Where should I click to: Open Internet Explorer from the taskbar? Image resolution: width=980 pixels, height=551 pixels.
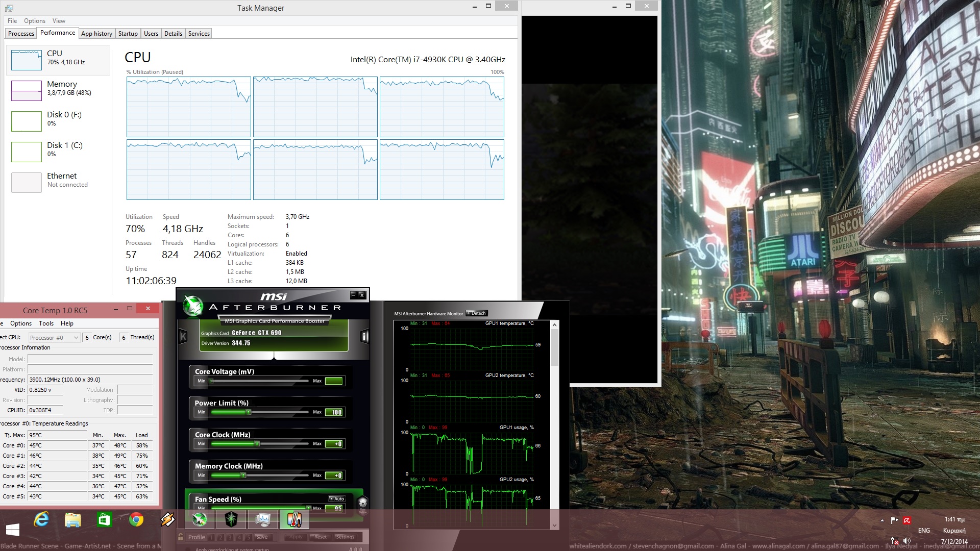click(x=41, y=520)
